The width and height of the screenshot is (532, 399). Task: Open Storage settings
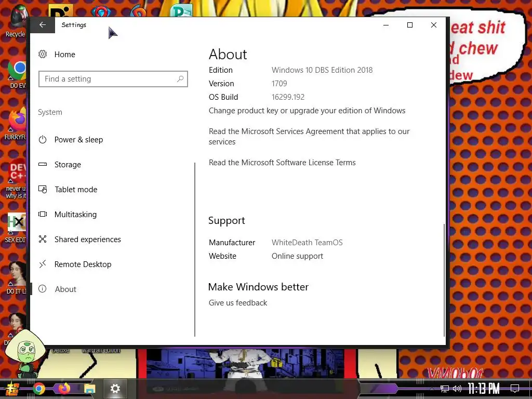coord(68,165)
